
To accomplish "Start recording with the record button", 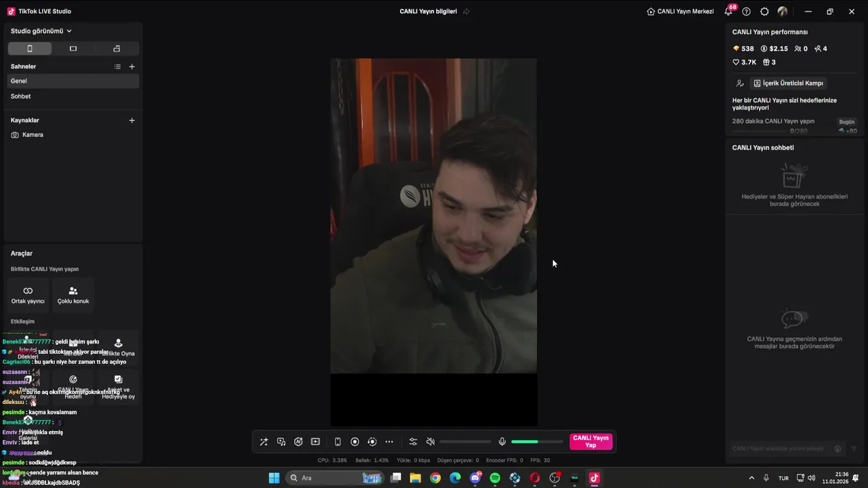I will tap(355, 442).
